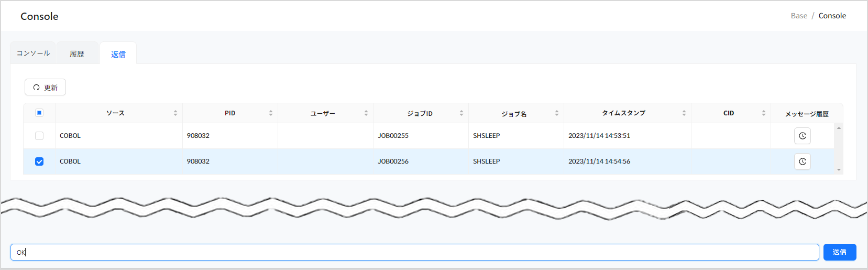Select the 返信 tab
This screenshot has height=270, width=868.
click(118, 54)
